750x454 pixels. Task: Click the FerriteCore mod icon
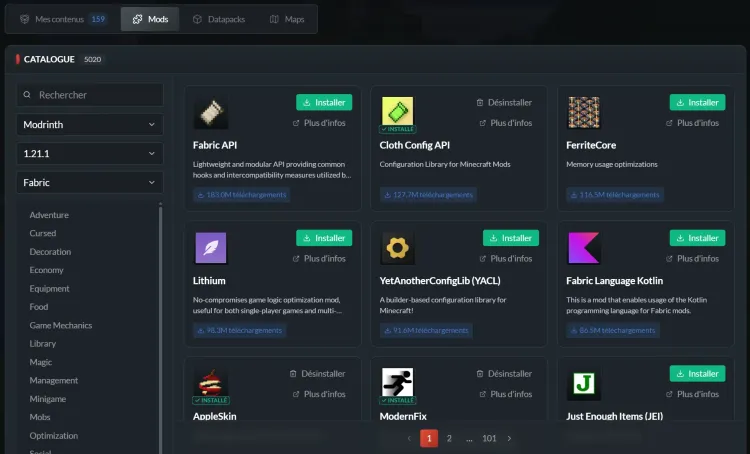584,113
